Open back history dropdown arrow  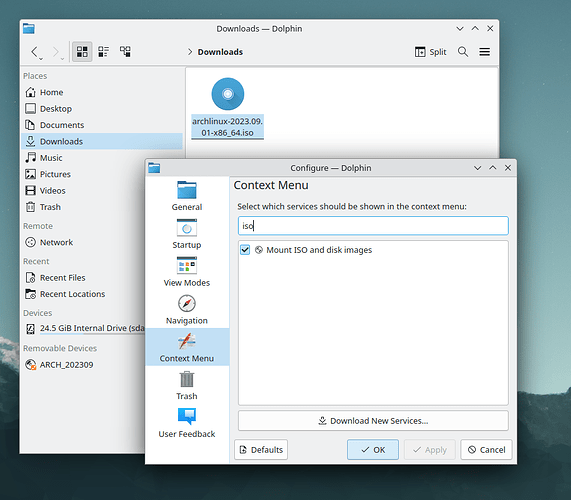41,58
